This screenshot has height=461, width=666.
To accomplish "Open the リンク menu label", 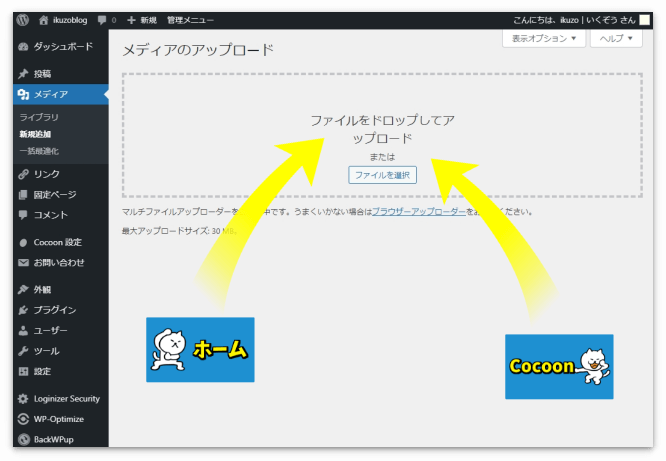I will coord(47,174).
